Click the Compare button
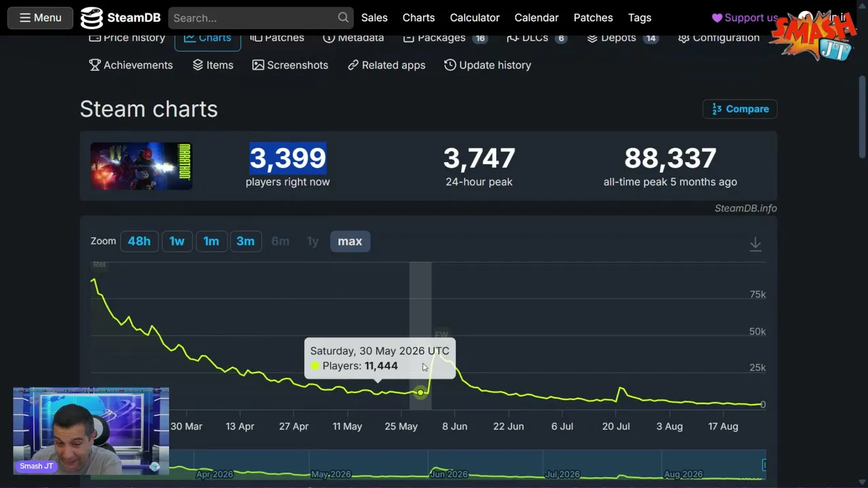 click(740, 109)
